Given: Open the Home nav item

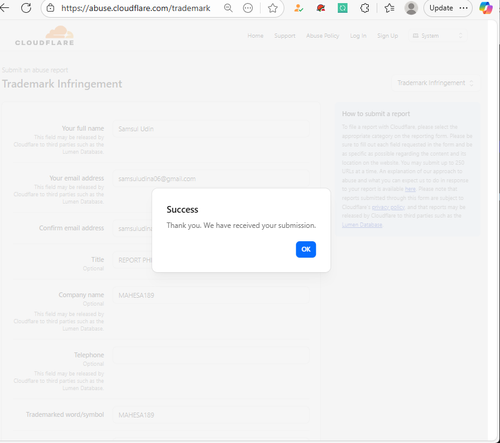Looking at the screenshot, I should pos(255,36).
